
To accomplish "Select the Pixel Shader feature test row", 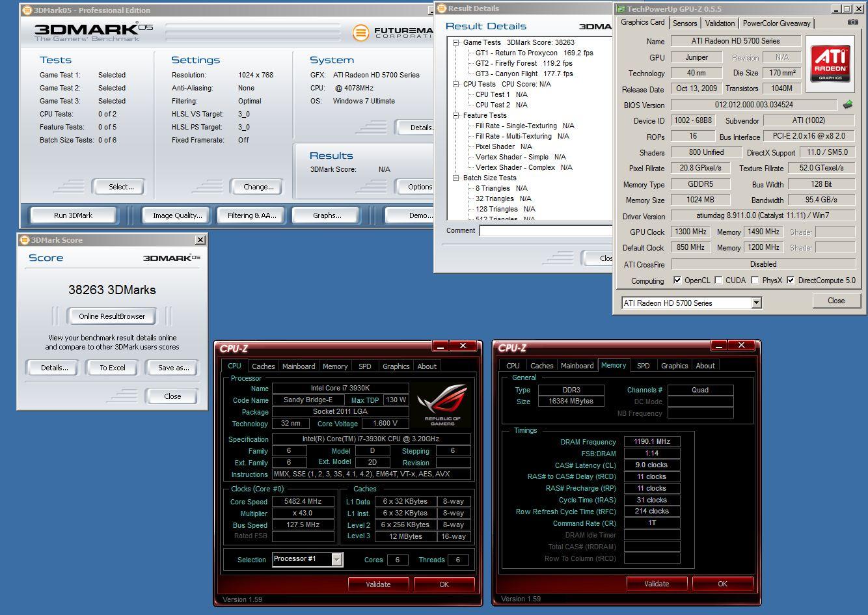I will click(x=504, y=146).
